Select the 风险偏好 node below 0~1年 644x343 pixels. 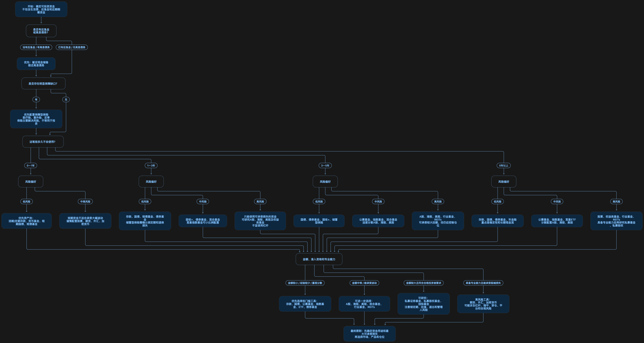[x=31, y=182]
